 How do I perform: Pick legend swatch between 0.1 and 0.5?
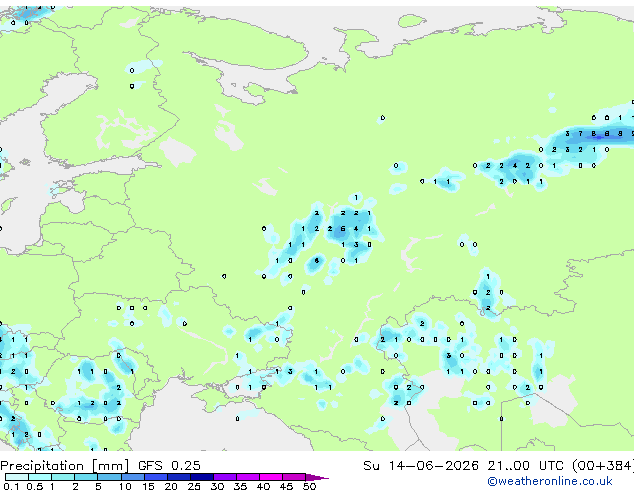(17, 477)
